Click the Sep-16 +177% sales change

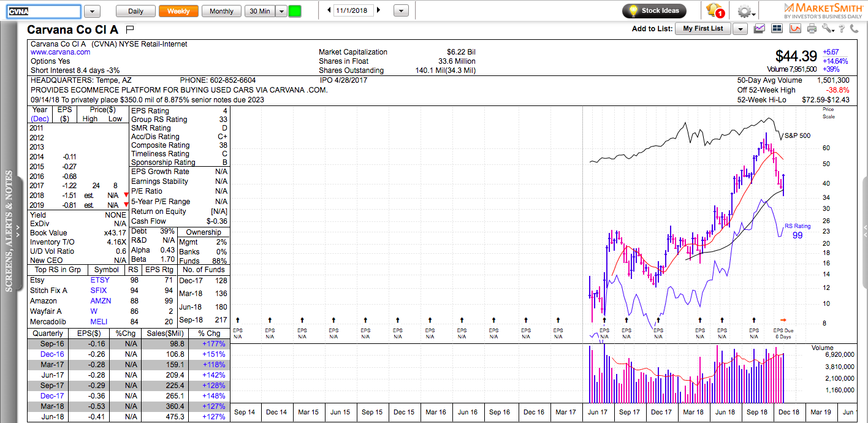pos(214,344)
